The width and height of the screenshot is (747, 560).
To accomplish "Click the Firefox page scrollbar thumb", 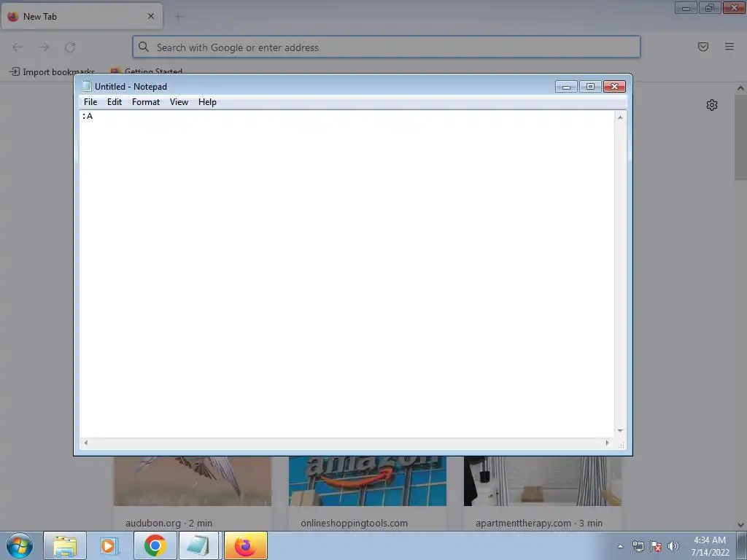I will 740,137.
